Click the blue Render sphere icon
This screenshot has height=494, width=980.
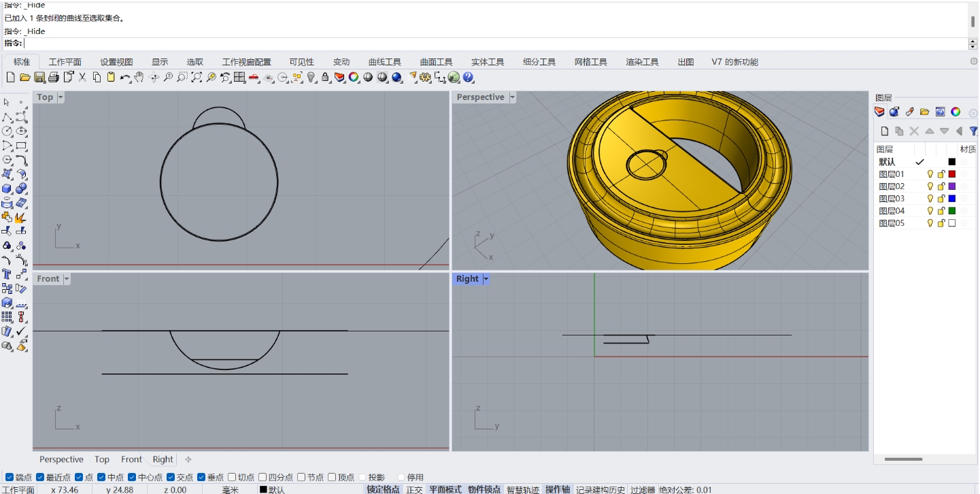click(396, 78)
